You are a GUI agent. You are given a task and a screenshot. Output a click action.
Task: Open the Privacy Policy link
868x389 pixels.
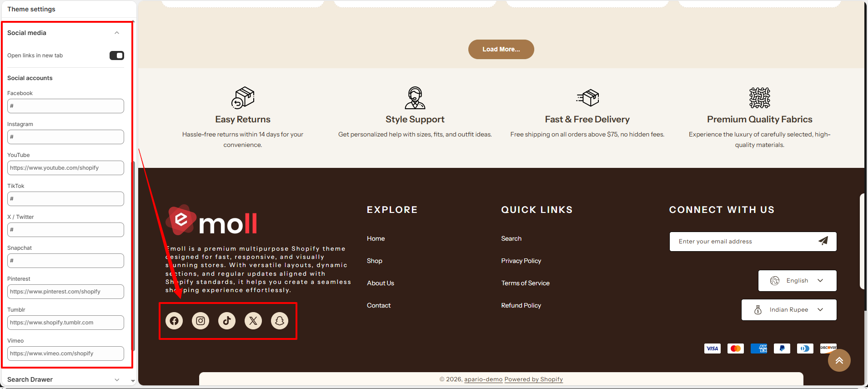[521, 261]
